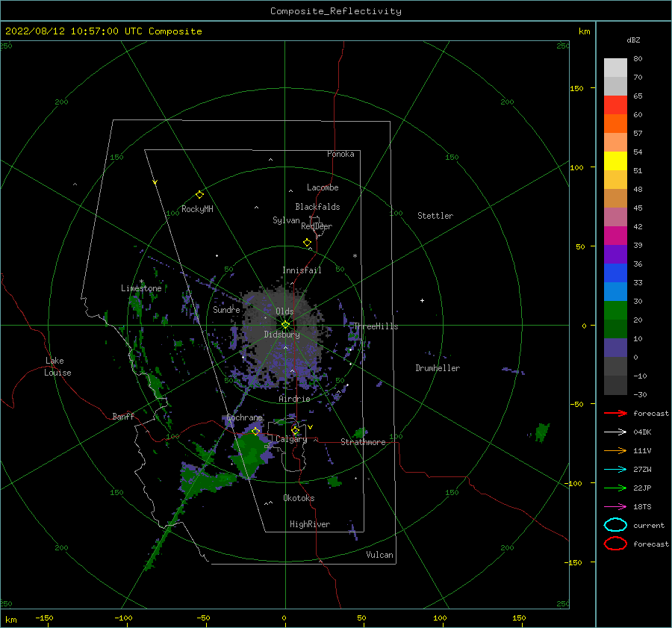Click the yellow diamond marker near RedDeer
This screenshot has width=672, height=628.
coord(307,243)
